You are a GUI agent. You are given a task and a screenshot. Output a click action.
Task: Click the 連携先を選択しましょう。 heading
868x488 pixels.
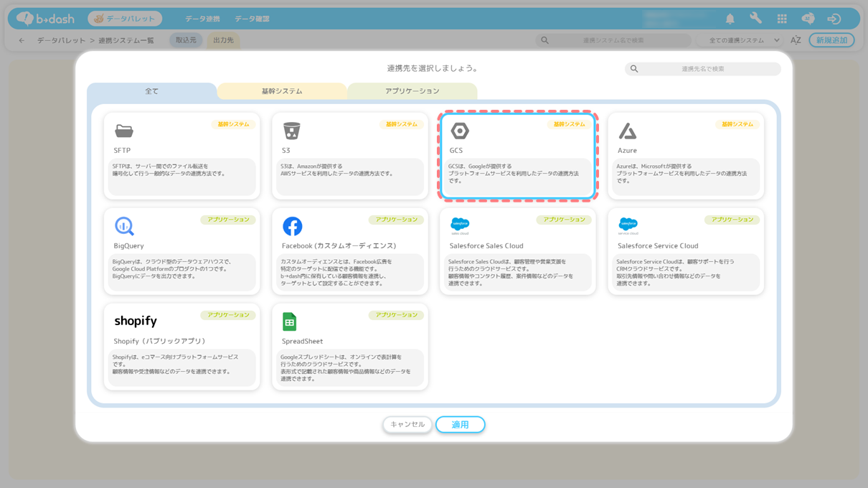coord(433,68)
